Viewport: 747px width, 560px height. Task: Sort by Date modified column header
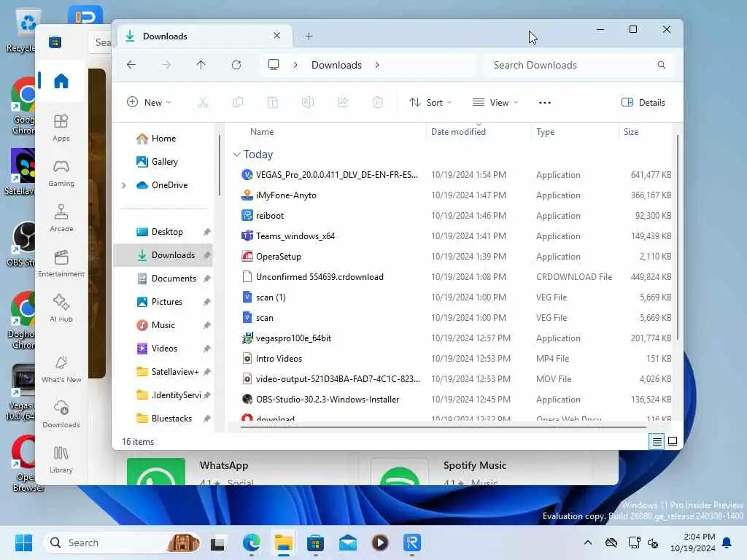pos(458,132)
